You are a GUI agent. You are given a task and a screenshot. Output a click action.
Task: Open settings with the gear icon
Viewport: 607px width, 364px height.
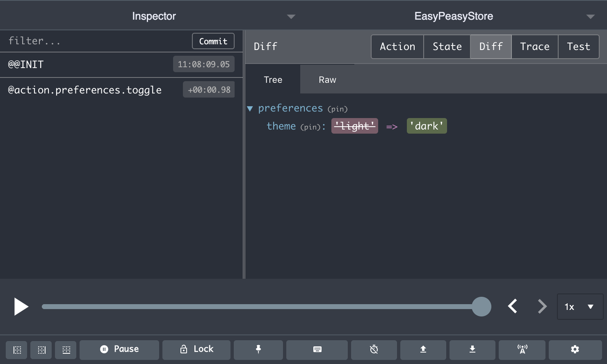point(575,349)
